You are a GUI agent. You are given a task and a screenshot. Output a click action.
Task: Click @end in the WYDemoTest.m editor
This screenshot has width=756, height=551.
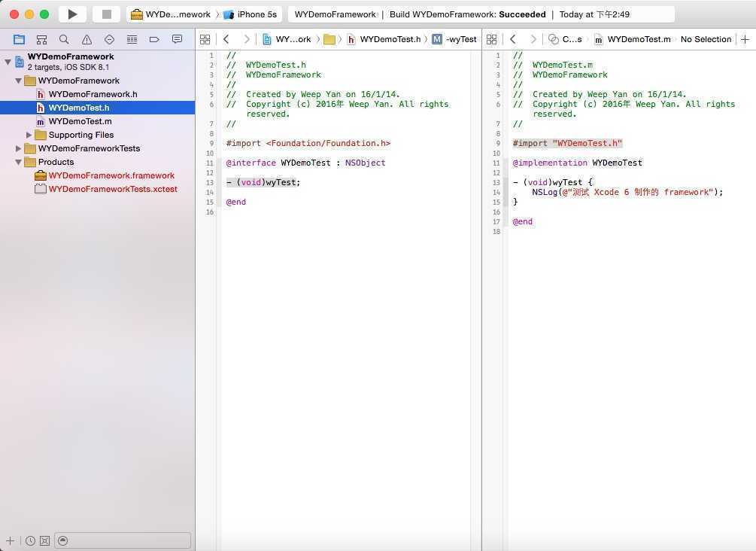pyautogui.click(x=523, y=221)
